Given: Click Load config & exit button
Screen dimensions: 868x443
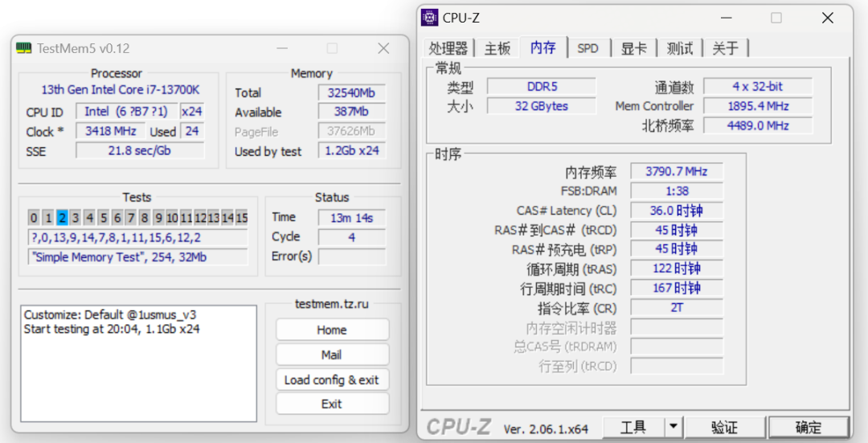Looking at the screenshot, I should click(x=332, y=379).
